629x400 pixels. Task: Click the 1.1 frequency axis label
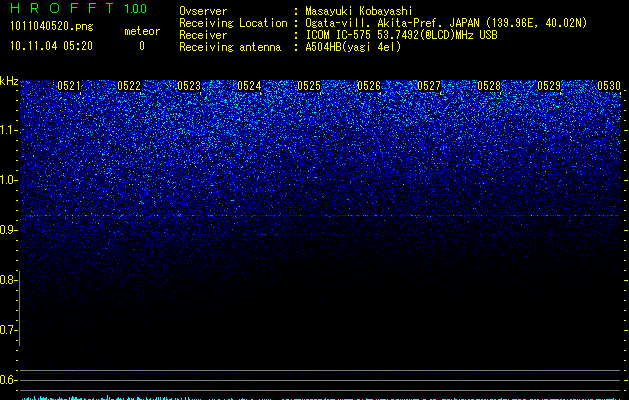(x=9, y=130)
